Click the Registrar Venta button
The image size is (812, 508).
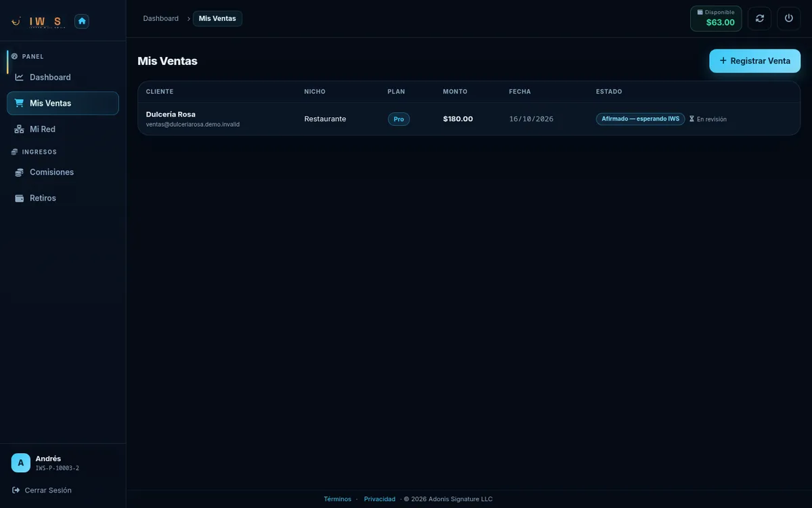(754, 61)
